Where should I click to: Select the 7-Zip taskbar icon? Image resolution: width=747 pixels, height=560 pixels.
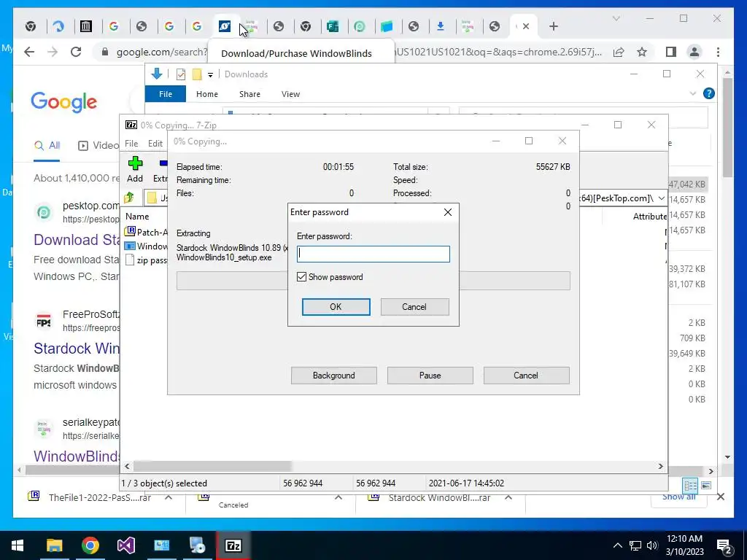pos(233,545)
